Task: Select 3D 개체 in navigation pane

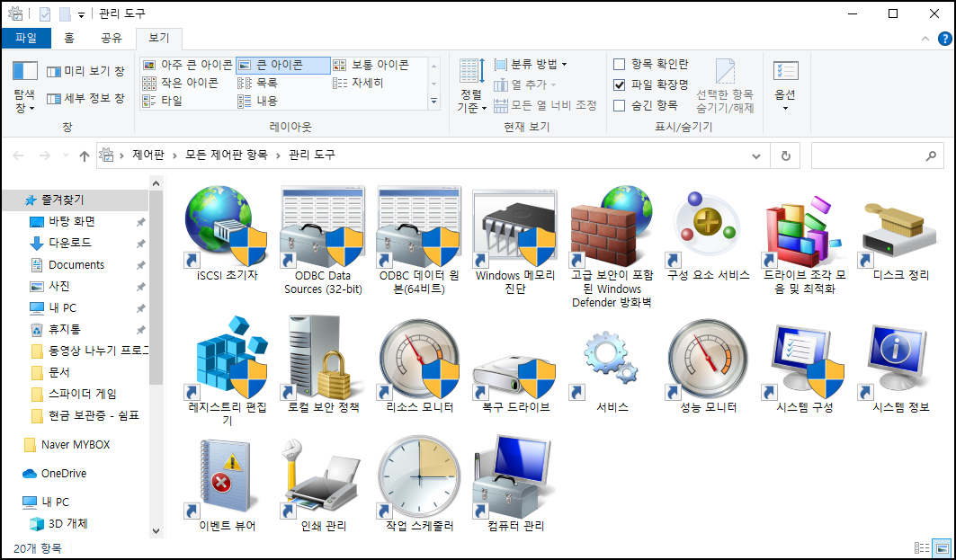Action: point(68,523)
